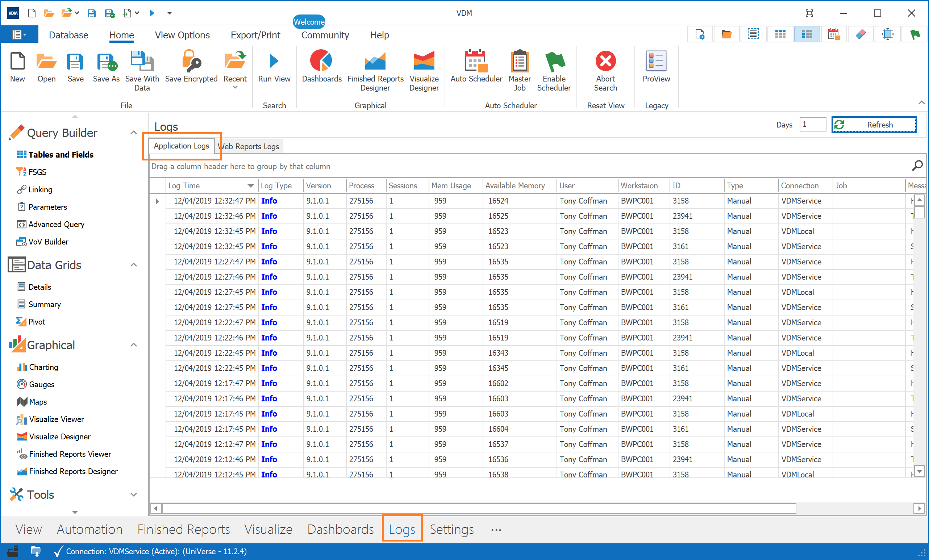Image resolution: width=929 pixels, height=560 pixels.
Task: Open the application menu button dropdown
Action: pos(19,35)
